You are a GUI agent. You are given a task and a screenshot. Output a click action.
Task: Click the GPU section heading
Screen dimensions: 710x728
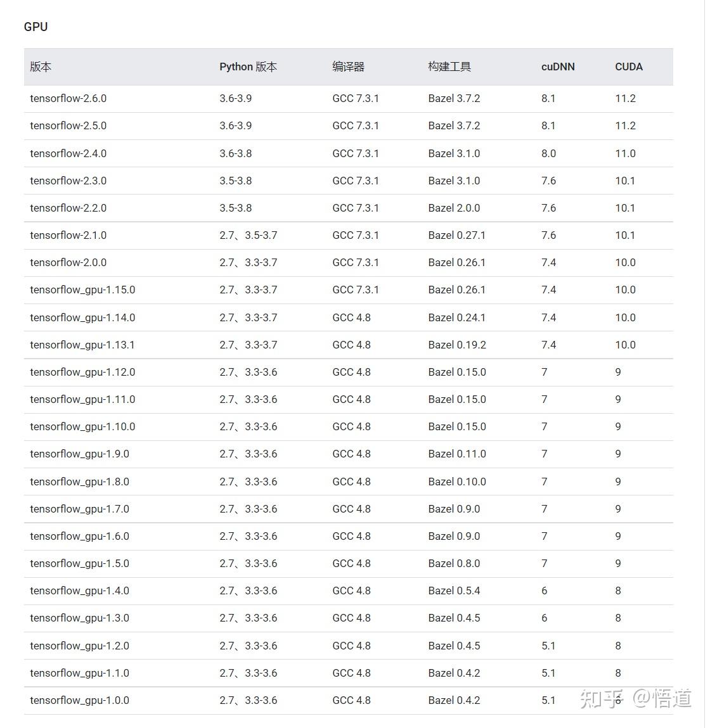tap(35, 27)
